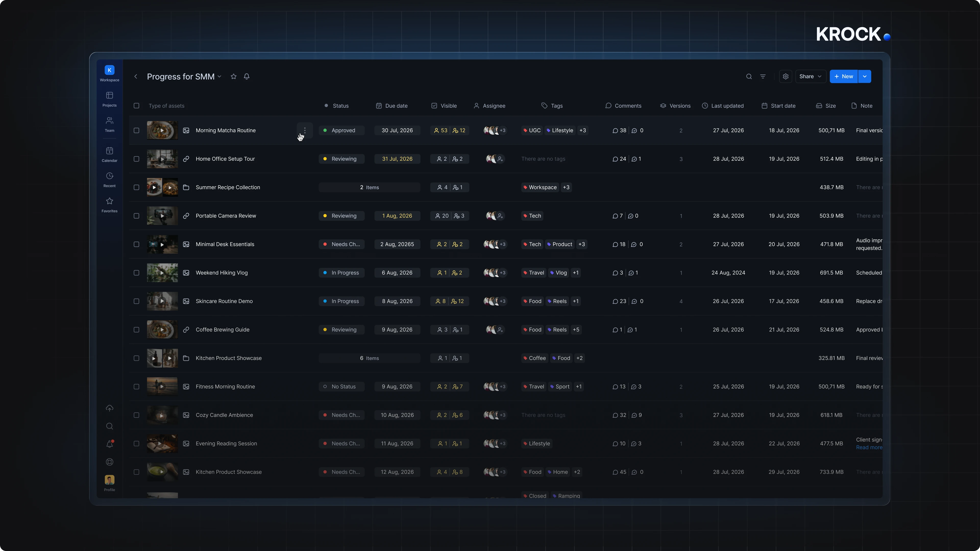This screenshot has height=551, width=980.
Task: Click the Read more link in notes
Action: pos(869,447)
